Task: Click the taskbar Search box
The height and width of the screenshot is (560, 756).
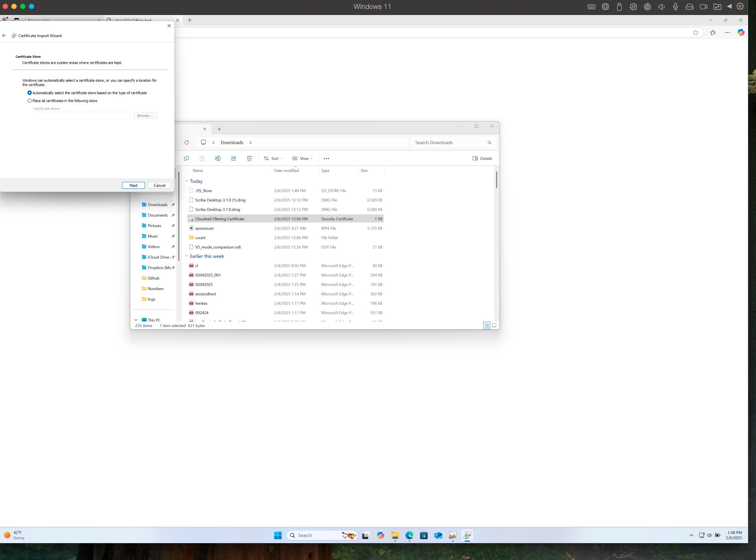Action: (322, 535)
